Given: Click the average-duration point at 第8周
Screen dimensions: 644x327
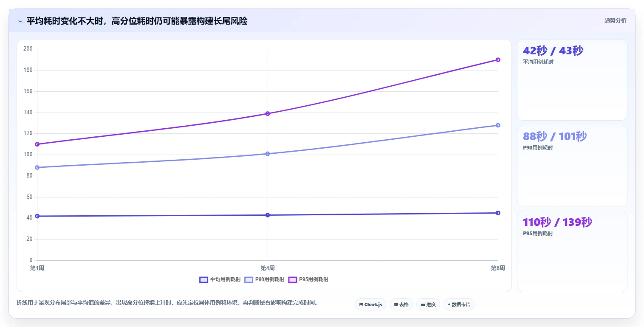Looking at the screenshot, I should point(498,213).
